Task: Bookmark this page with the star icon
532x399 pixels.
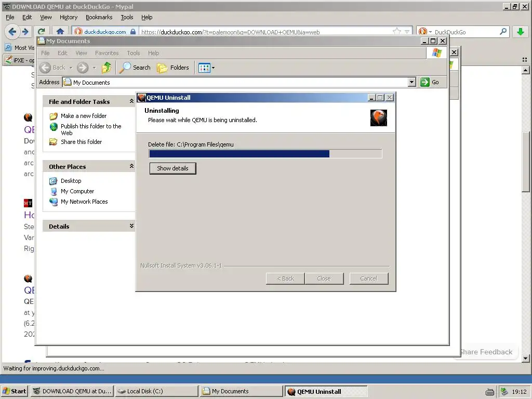Action: (396, 32)
